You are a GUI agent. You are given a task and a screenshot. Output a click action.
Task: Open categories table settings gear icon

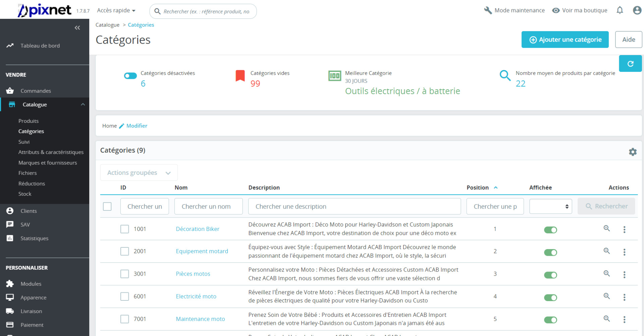click(x=633, y=152)
